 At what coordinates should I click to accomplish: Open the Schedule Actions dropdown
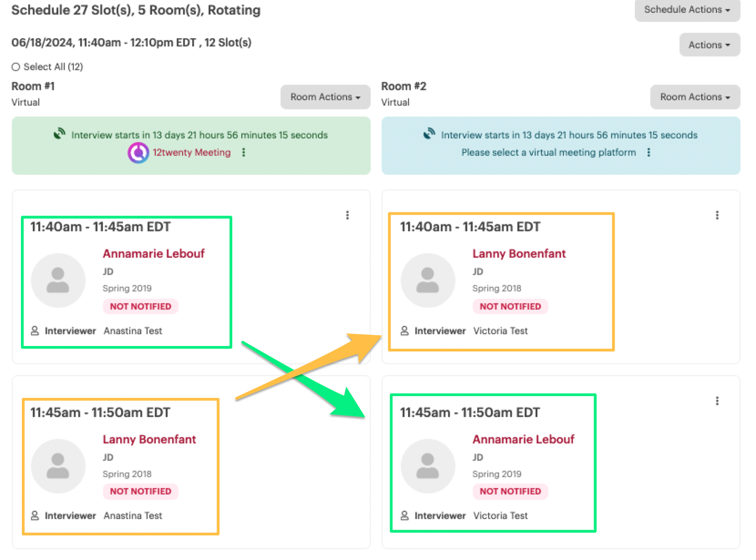tap(687, 10)
